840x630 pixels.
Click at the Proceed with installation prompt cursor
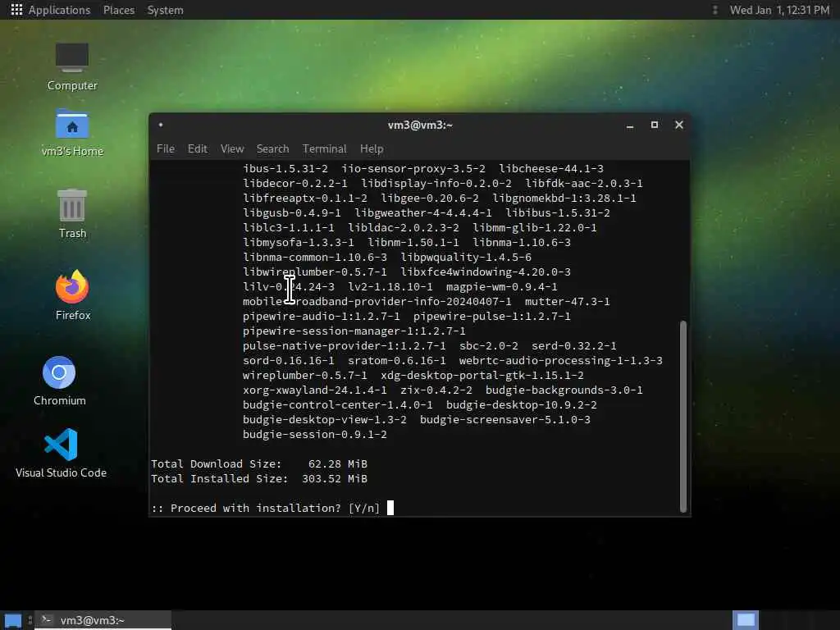(390, 508)
